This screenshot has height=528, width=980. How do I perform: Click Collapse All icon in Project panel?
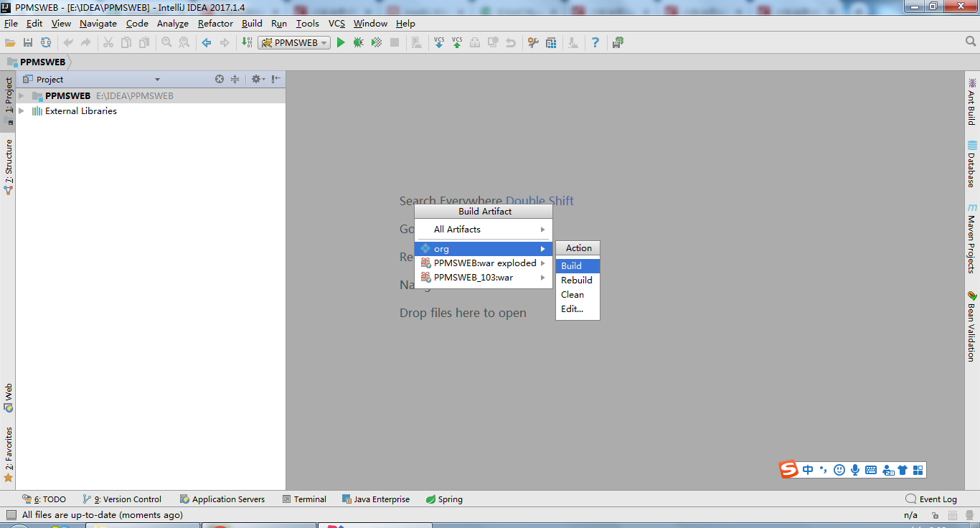tap(235, 79)
